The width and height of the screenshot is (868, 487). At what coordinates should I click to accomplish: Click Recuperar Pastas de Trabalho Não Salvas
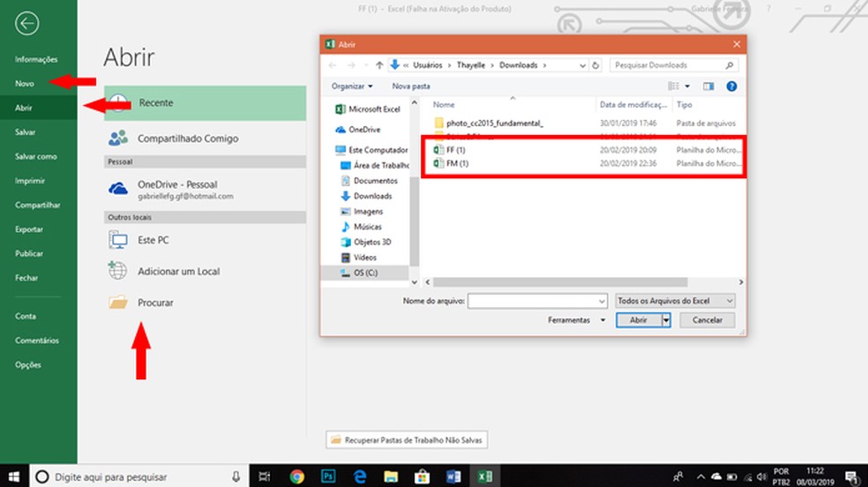(407, 440)
